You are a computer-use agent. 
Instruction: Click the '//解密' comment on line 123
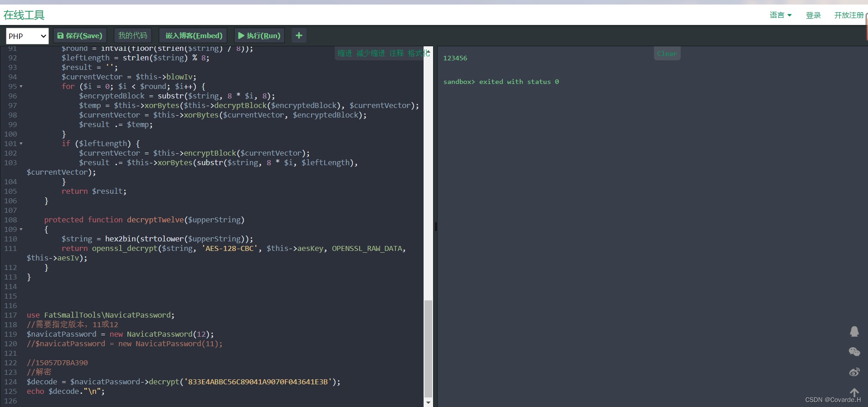39,373
